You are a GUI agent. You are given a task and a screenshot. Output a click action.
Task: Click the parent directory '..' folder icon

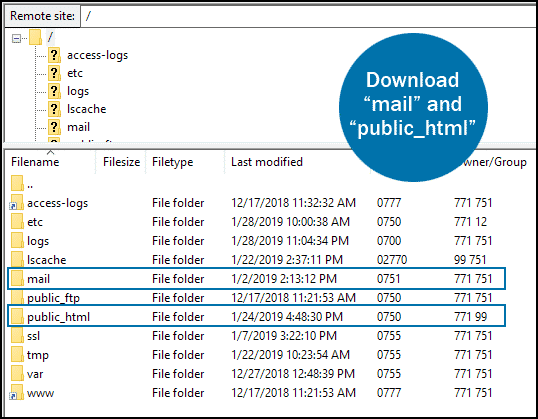click(17, 183)
